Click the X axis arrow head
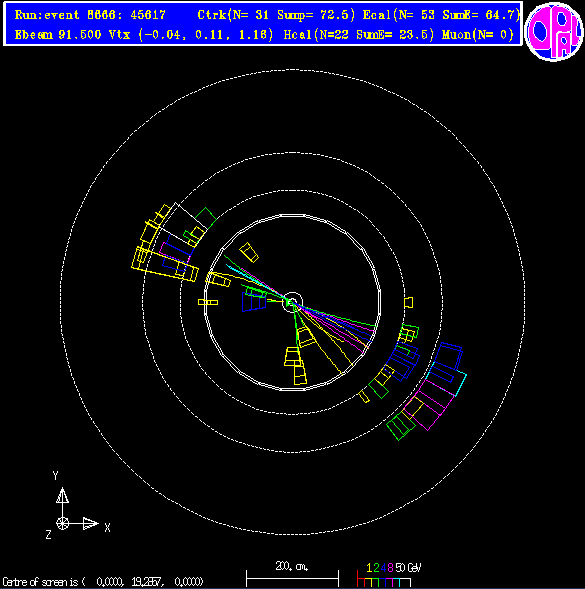This screenshot has height=589, width=585. 90,523
